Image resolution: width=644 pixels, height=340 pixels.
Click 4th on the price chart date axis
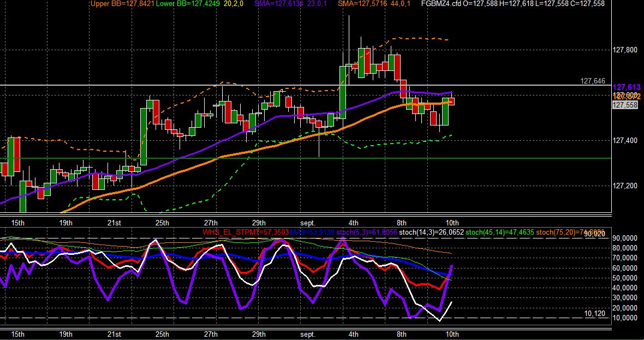point(353,223)
